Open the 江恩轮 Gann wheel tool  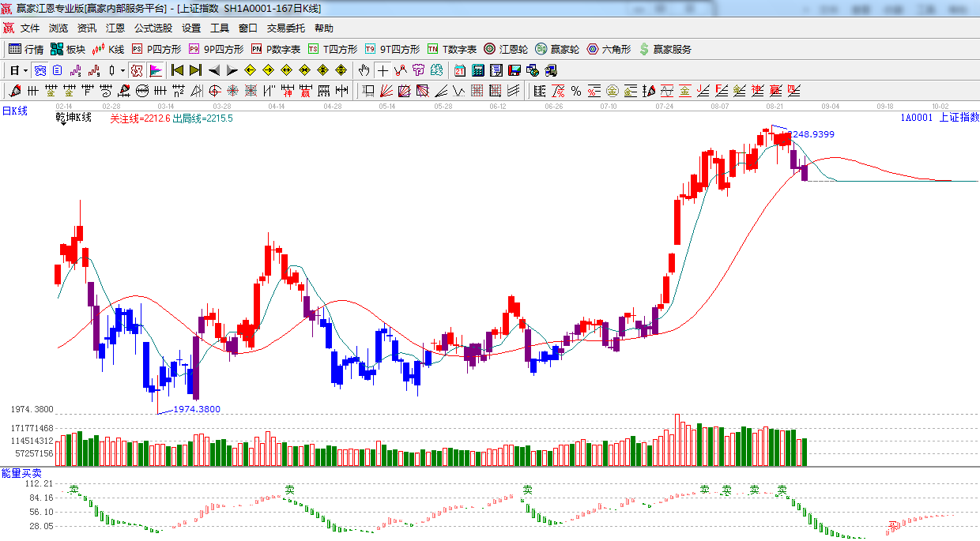pos(506,49)
